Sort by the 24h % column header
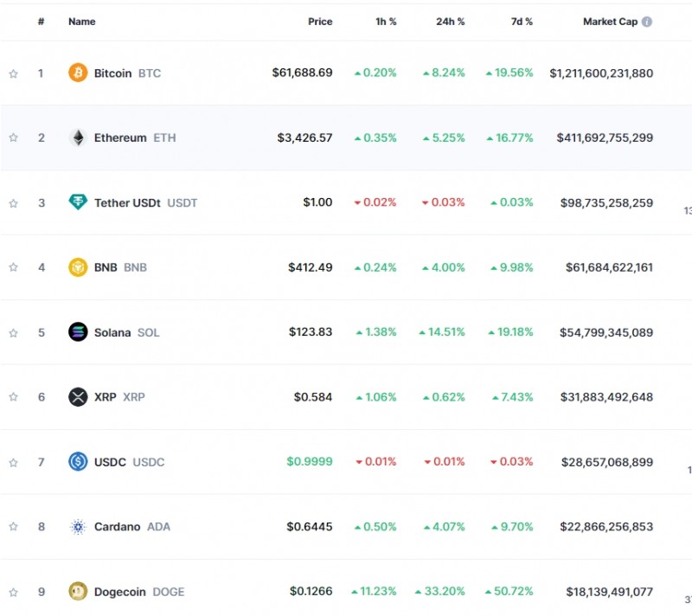The height and width of the screenshot is (616, 692). (450, 22)
